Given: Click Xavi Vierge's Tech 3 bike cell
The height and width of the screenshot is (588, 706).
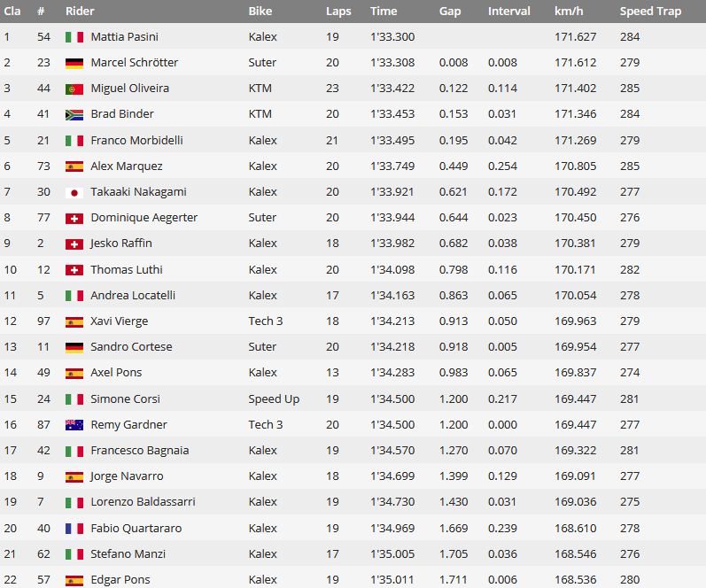Looking at the screenshot, I should tap(265, 321).
